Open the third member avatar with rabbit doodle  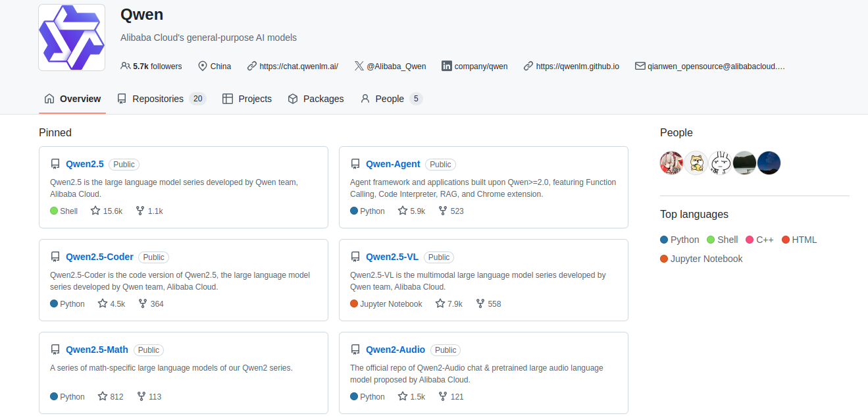721,163
